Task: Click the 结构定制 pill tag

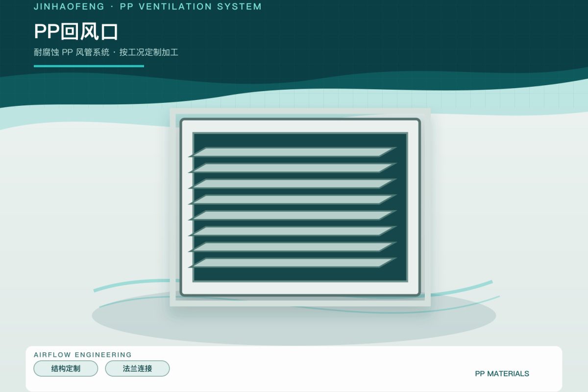Action: pyautogui.click(x=66, y=368)
